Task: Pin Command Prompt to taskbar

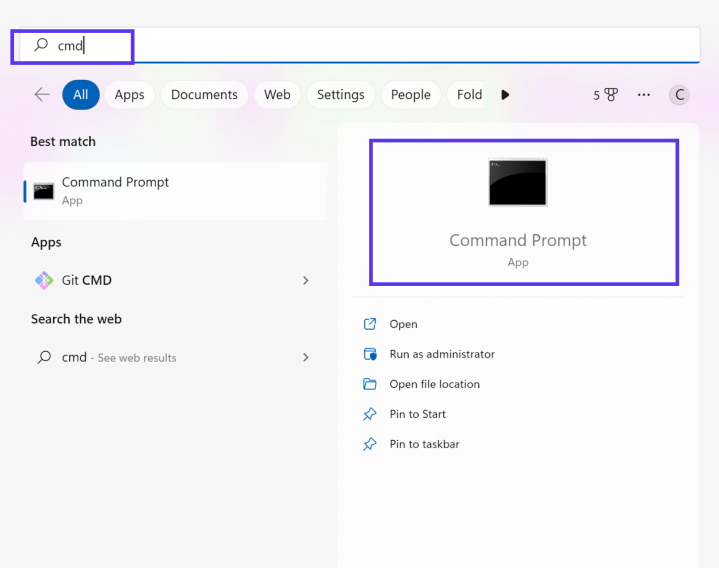Action: (424, 444)
